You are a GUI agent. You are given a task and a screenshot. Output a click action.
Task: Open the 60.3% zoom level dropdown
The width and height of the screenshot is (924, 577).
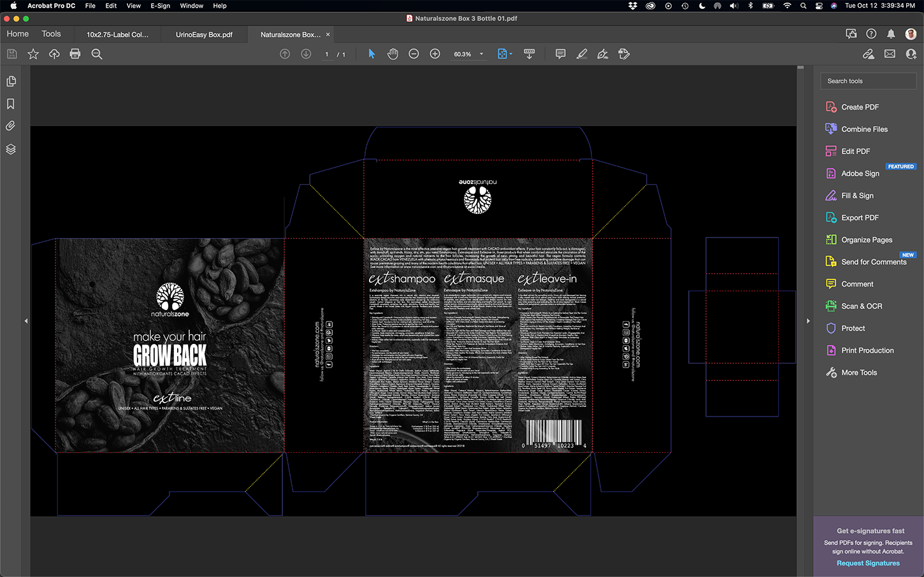click(x=481, y=54)
